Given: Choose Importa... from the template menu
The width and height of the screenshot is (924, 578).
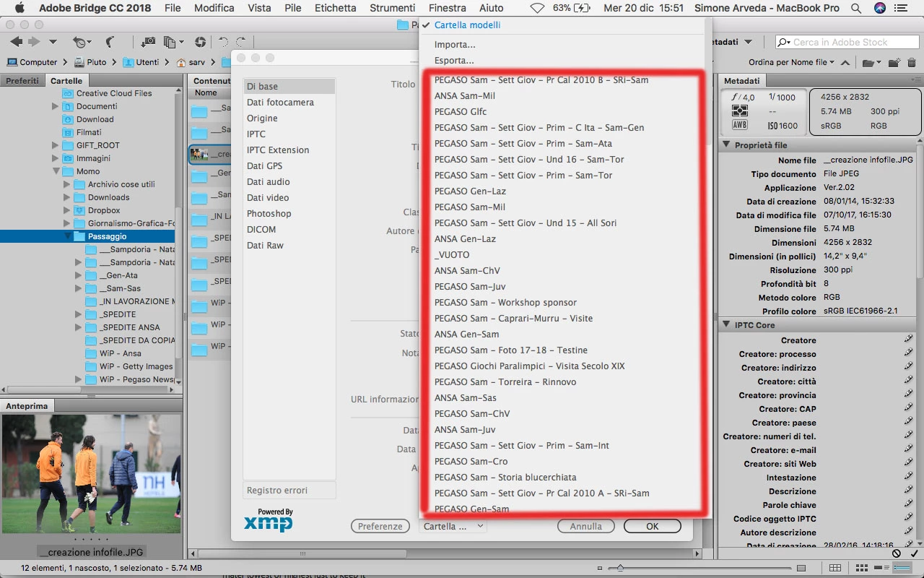Looking at the screenshot, I should (x=455, y=45).
